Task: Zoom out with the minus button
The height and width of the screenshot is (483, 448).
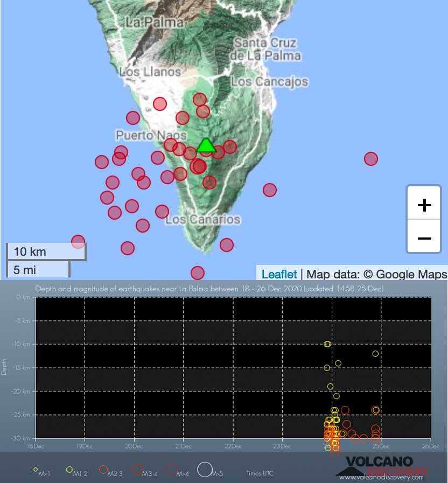Action: click(x=424, y=237)
